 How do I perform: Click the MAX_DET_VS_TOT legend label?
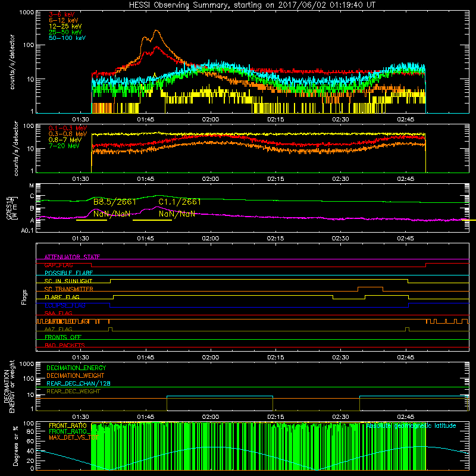pos(73,437)
